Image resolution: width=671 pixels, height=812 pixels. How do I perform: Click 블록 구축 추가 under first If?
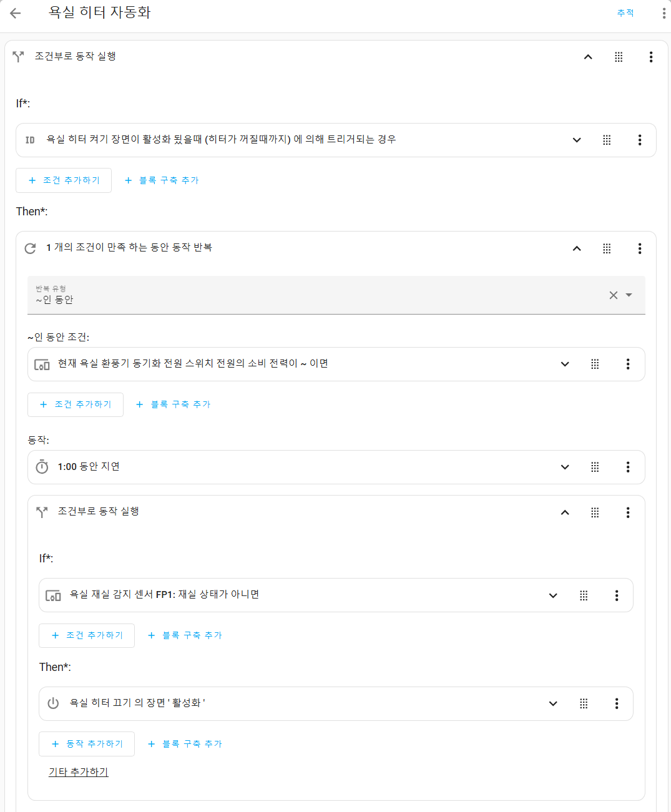tap(162, 180)
